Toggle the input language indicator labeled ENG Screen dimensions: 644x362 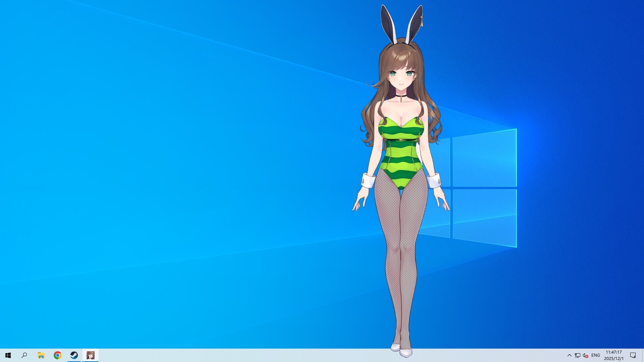(x=595, y=355)
